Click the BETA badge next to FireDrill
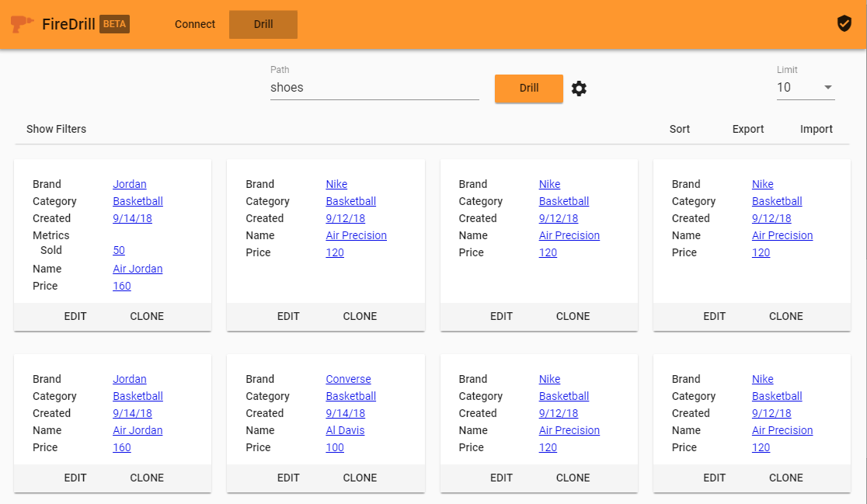867x504 pixels. click(x=114, y=24)
